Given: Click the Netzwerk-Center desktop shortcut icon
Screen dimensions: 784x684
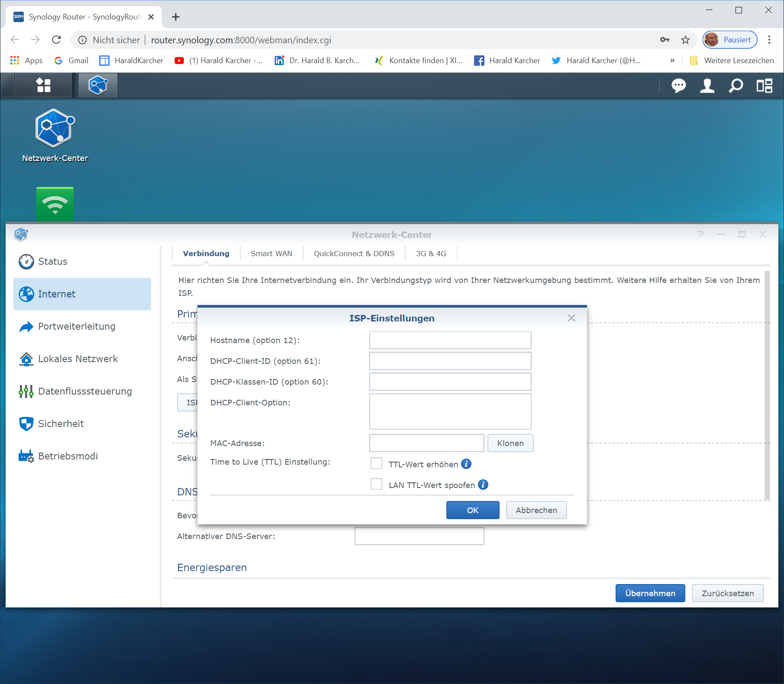Looking at the screenshot, I should (55, 129).
